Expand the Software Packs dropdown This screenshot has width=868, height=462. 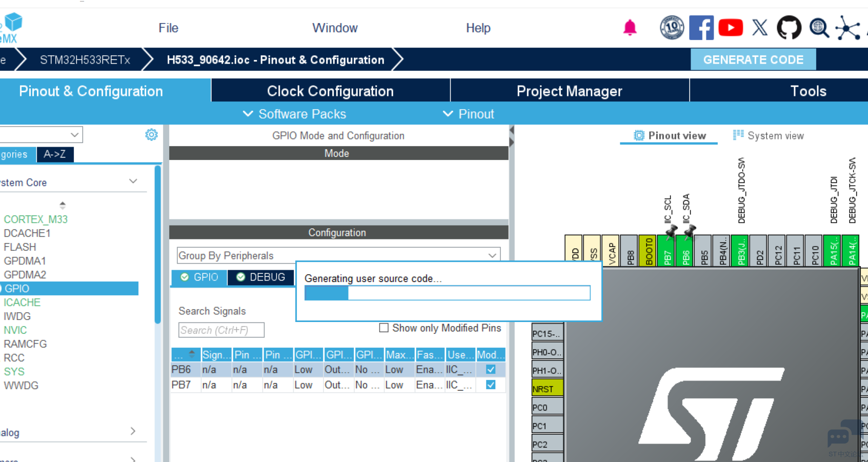click(294, 114)
